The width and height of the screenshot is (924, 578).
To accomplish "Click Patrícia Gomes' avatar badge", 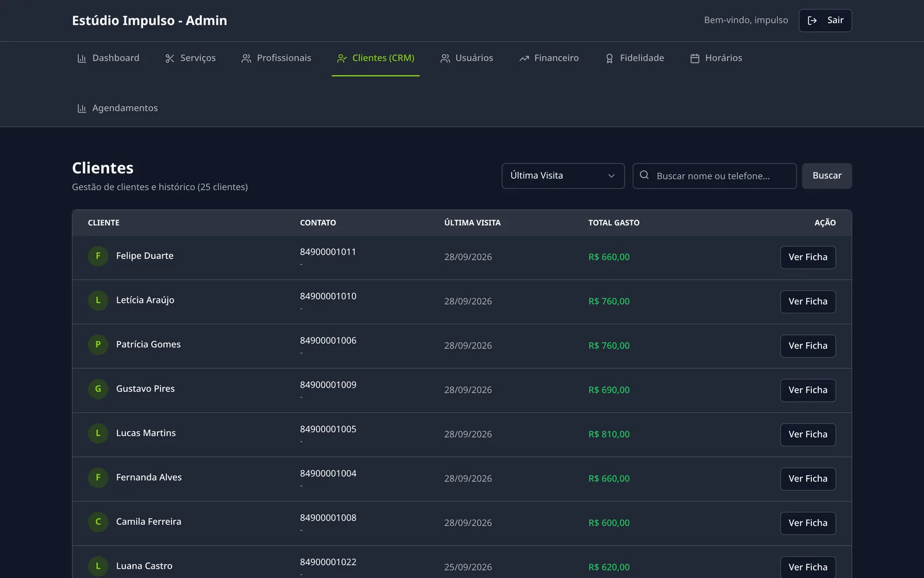I will (x=98, y=344).
